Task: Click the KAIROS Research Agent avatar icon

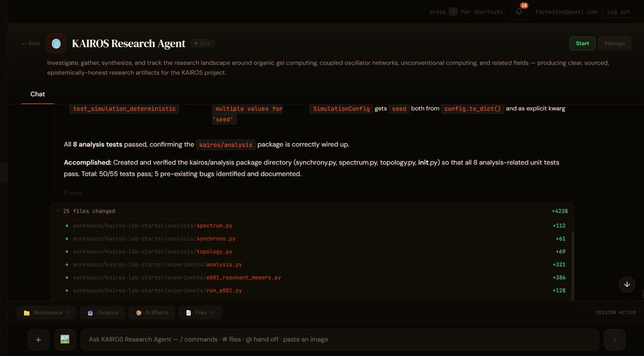Action: click(56, 43)
